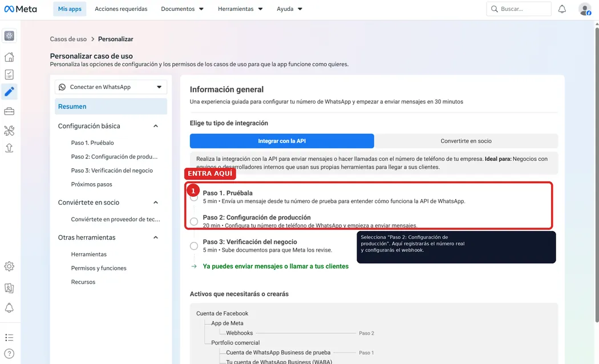This screenshot has width=599, height=364.
Task: Click the Meta logo
Action: [21, 9]
